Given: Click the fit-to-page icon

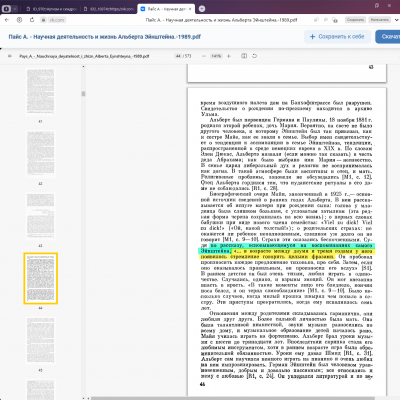Looking at the screenshot, I should pyautogui.click(x=244, y=56).
